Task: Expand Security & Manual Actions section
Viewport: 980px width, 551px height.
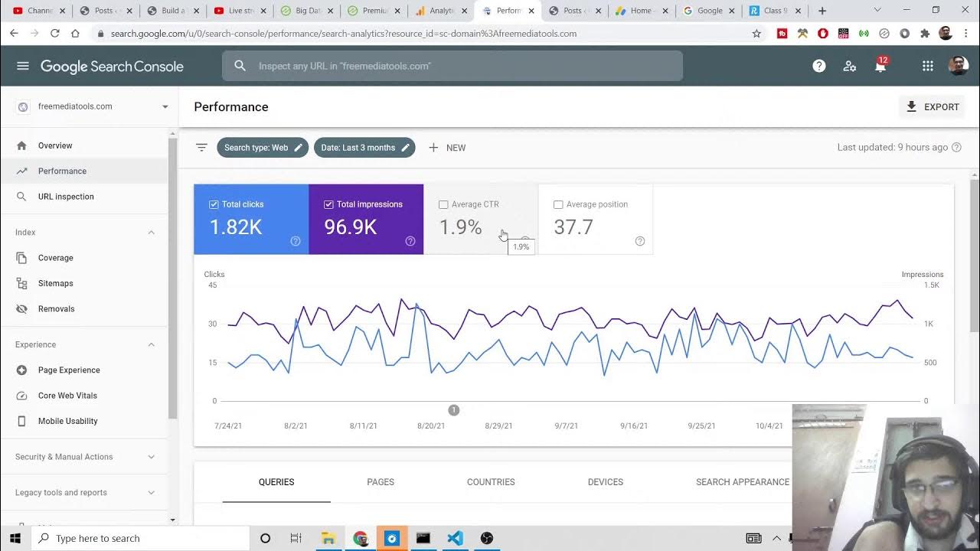Action: [x=151, y=457]
